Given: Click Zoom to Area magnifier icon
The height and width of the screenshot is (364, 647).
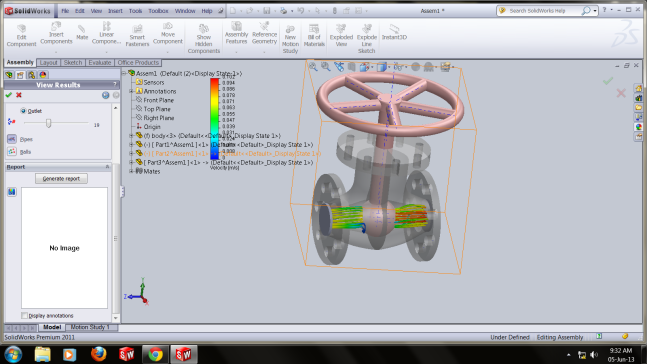Looking at the screenshot, I should (326, 67).
